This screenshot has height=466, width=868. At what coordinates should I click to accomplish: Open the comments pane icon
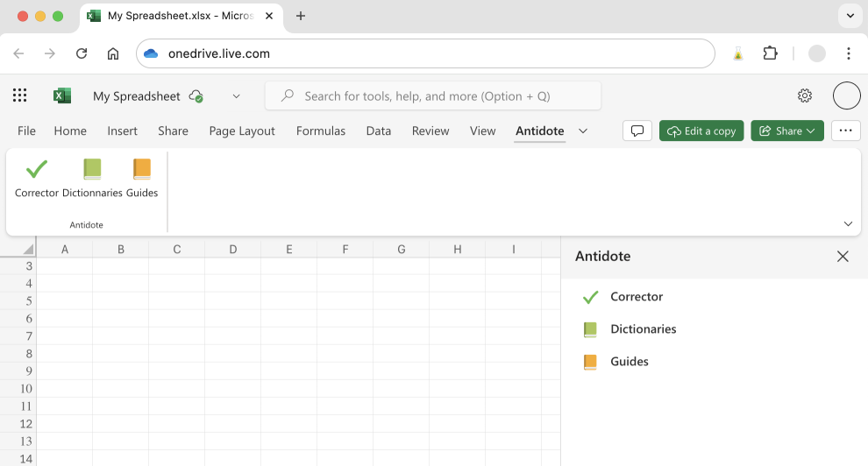pos(637,131)
